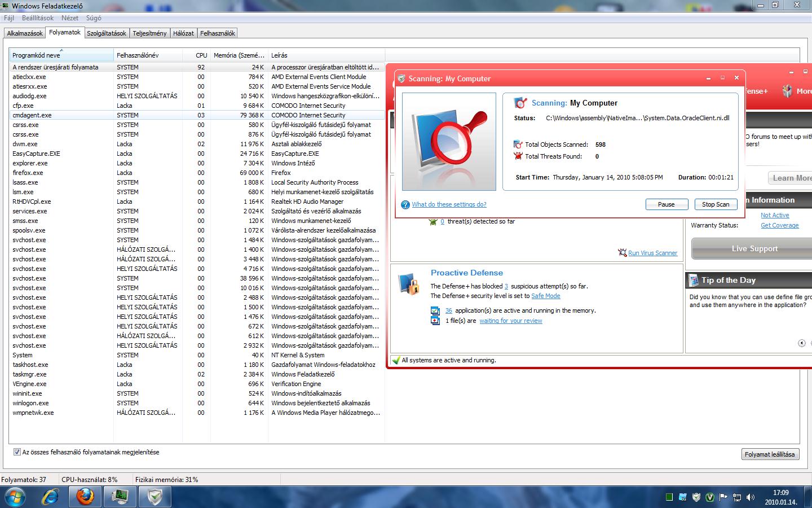Open the Fájl menu
Screen dimensions: 812x508
(x=8, y=18)
